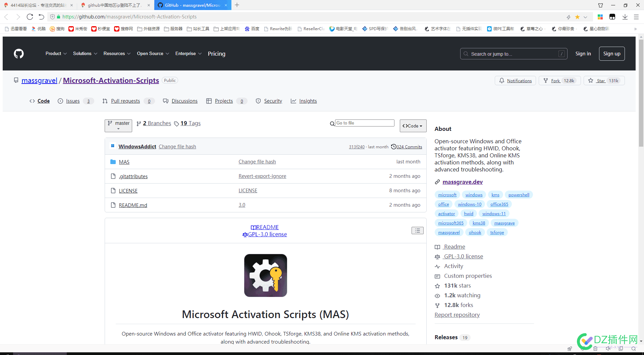Click the tag icon beside 19 Tags
The height and width of the screenshot is (355, 644).
click(176, 124)
